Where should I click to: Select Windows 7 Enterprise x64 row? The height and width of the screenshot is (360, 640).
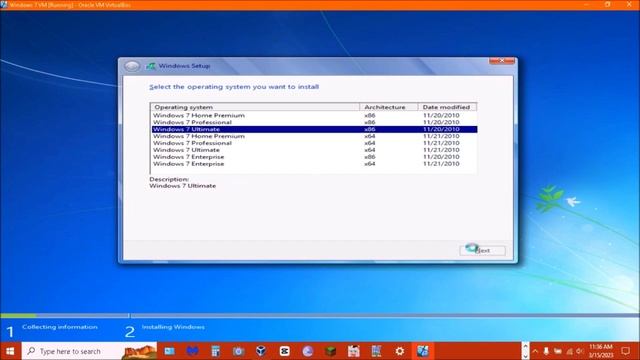[x=314, y=164]
